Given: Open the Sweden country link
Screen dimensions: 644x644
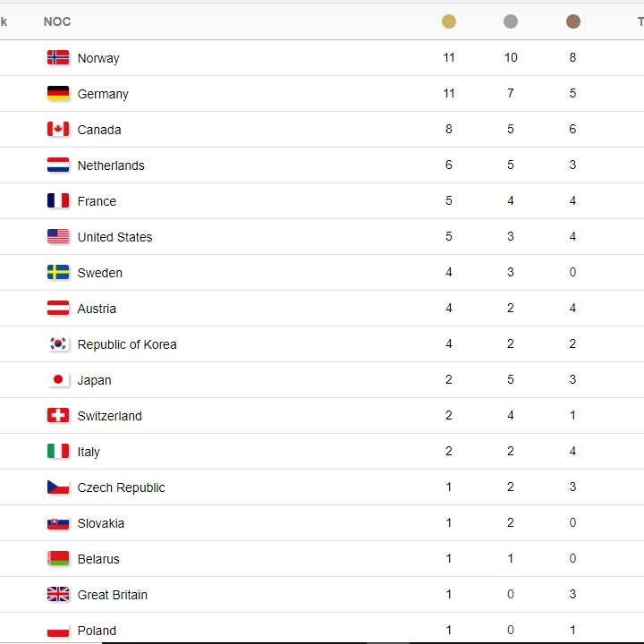Looking at the screenshot, I should point(100,273).
